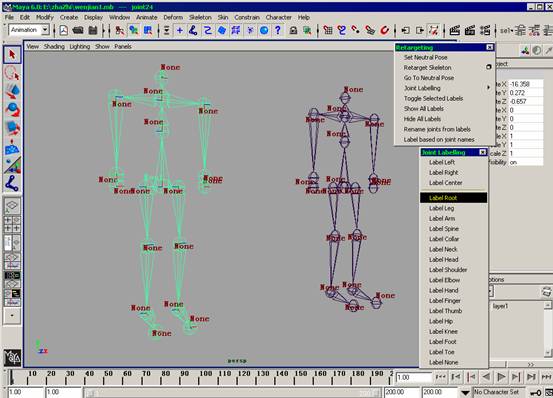Open Render Globals settings icon
Image resolution: width=553 pixels, height=398 pixels.
[485, 30]
